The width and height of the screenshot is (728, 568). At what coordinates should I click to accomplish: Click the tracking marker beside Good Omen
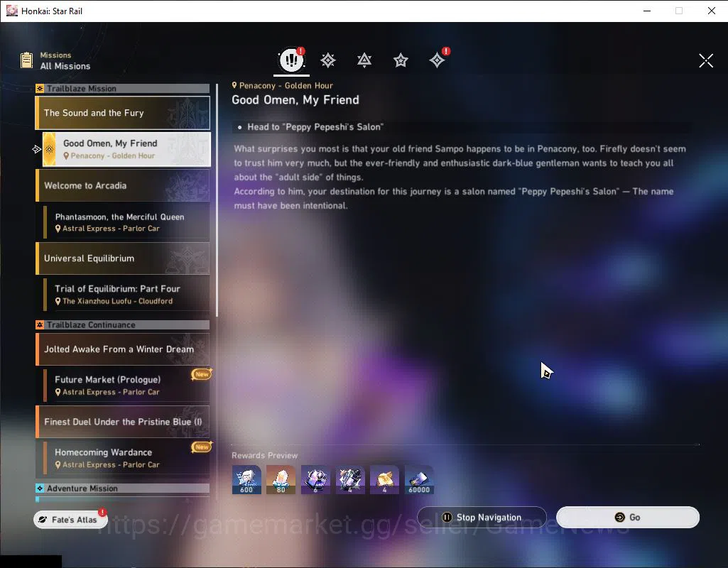pyautogui.click(x=37, y=149)
